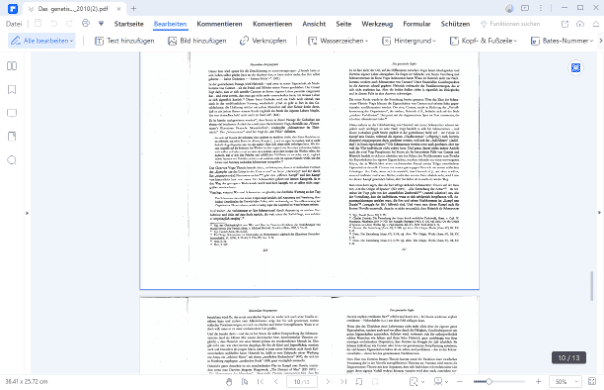Viewport: 604px width, 390px height.
Task: Click Text hinzufügen button
Action: (x=124, y=40)
